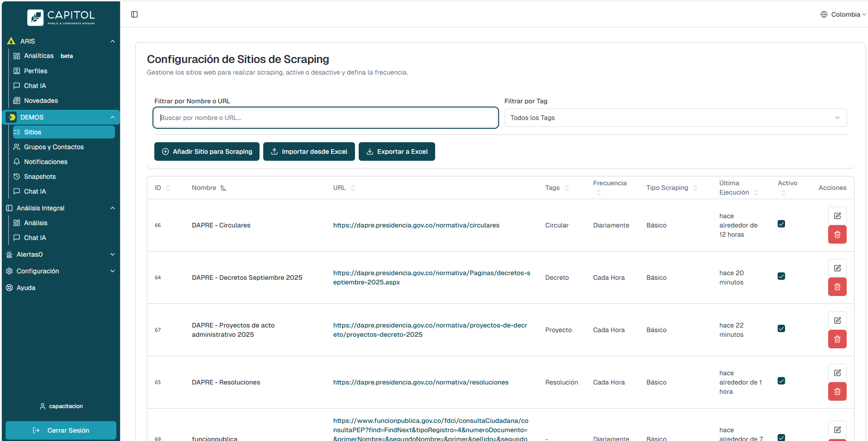Open Grupos y Contactos in sidebar
Image resolution: width=868 pixels, height=441 pixels.
[54, 147]
